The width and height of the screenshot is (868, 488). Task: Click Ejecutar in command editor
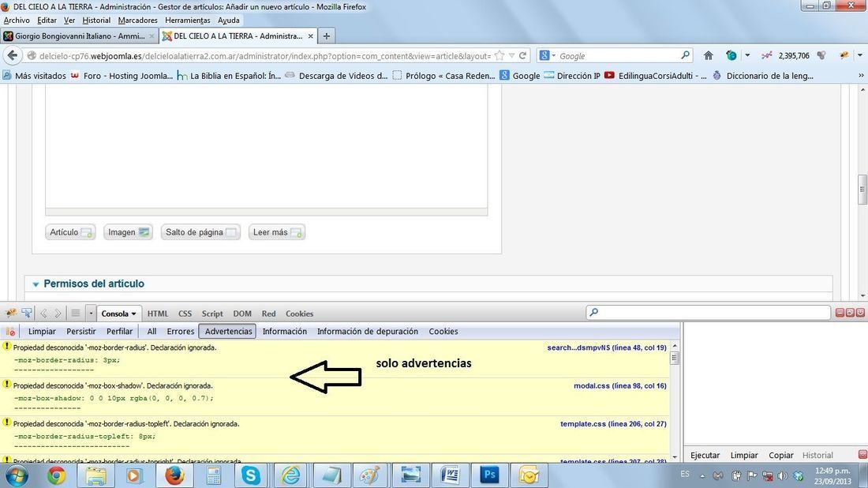[x=705, y=455]
